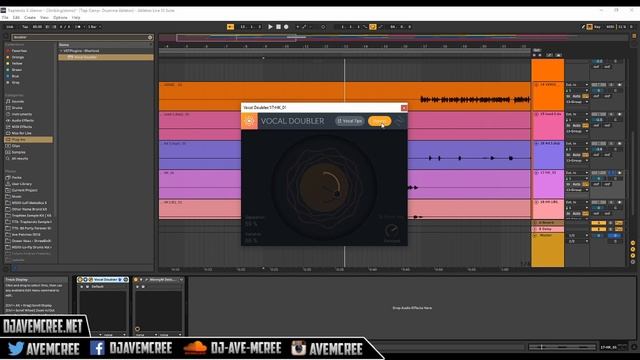Image resolution: width=640 pixels, height=360 pixels.
Task: Toggle the yellow Follow playback button
Action: [231, 27]
